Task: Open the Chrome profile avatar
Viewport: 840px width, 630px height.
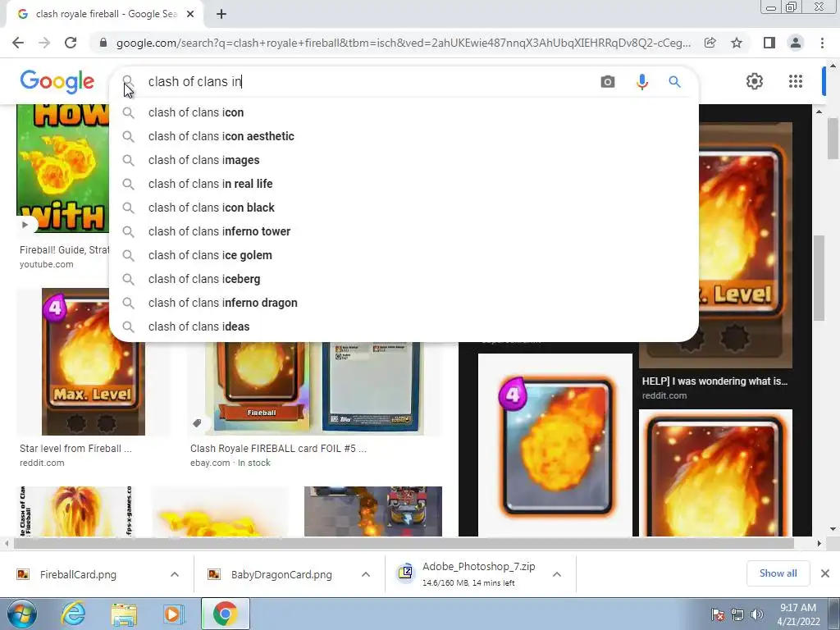Action: pos(796,43)
